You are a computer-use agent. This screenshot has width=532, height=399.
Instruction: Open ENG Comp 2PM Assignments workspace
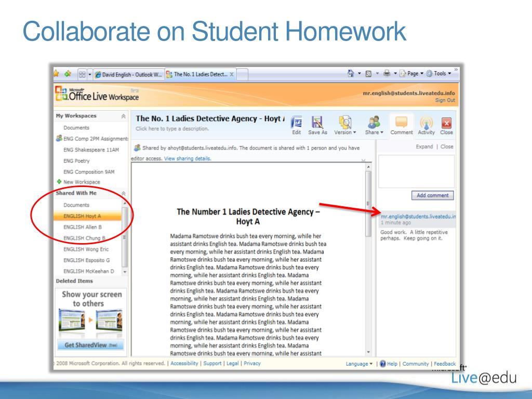pos(92,138)
